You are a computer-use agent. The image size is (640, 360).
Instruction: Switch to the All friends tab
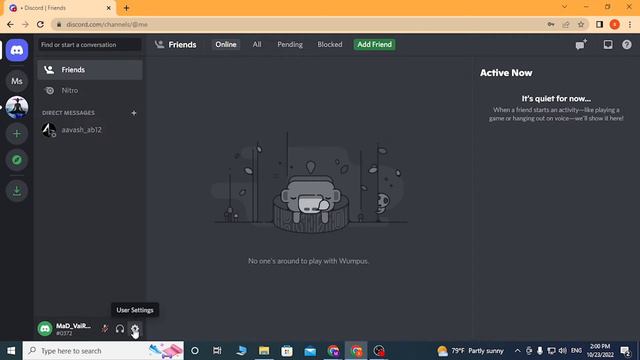point(257,44)
